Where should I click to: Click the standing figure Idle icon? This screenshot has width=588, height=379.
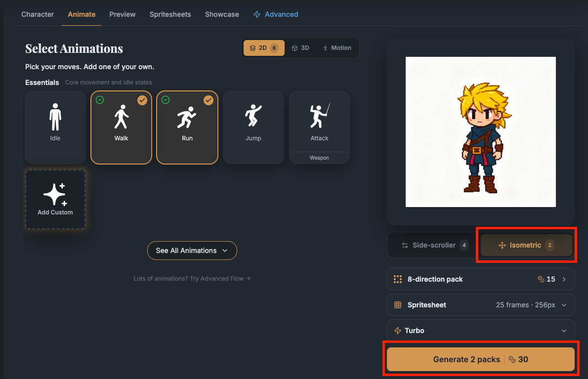point(55,117)
